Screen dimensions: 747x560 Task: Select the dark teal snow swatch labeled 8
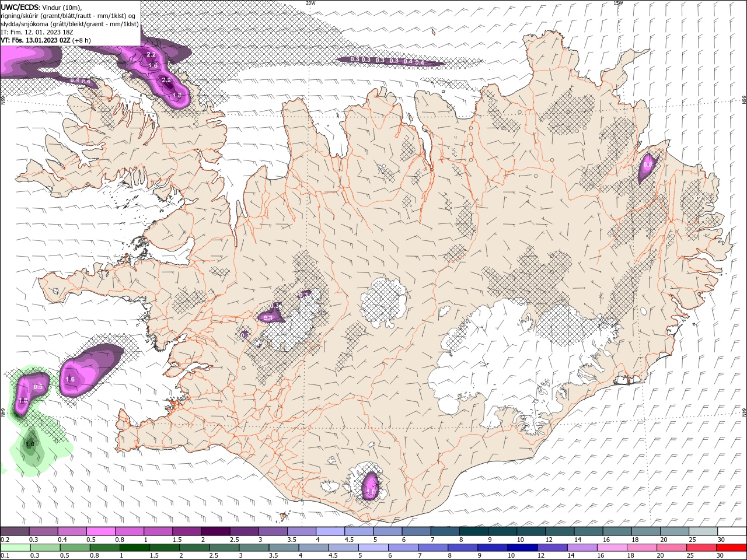tap(473, 531)
